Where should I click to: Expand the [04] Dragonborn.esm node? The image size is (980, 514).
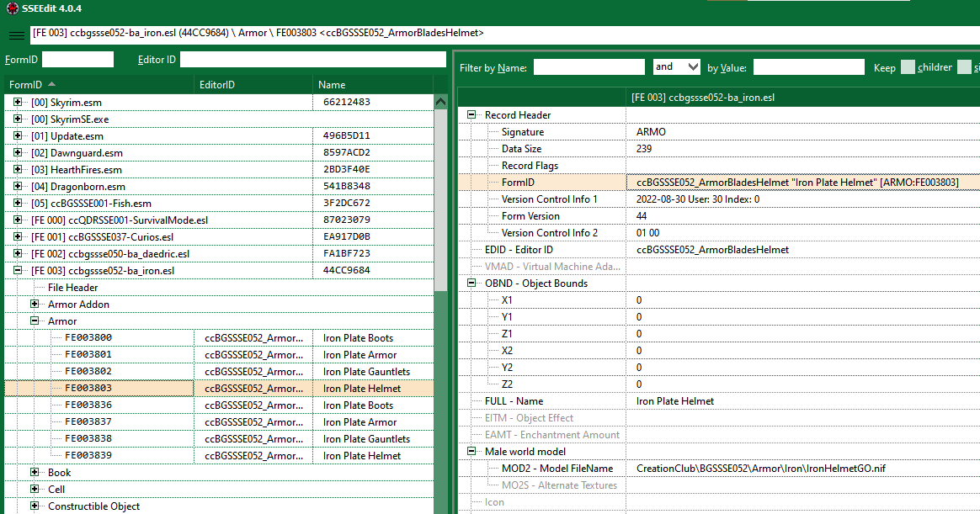point(18,186)
